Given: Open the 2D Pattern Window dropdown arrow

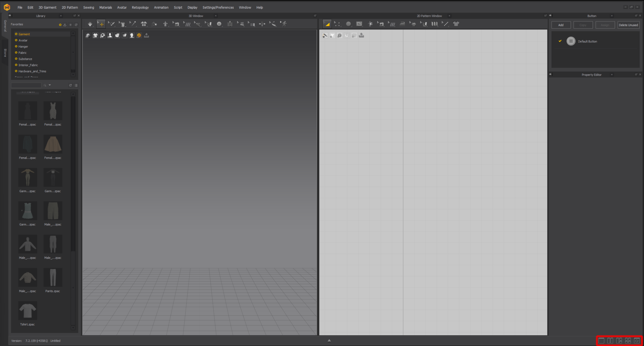Looking at the screenshot, I should 449,15.
